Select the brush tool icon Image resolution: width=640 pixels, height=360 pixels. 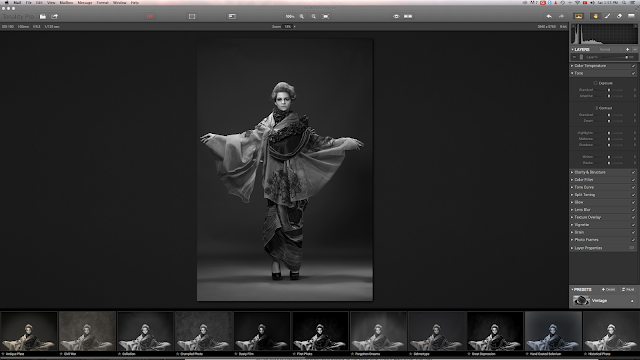click(x=607, y=16)
